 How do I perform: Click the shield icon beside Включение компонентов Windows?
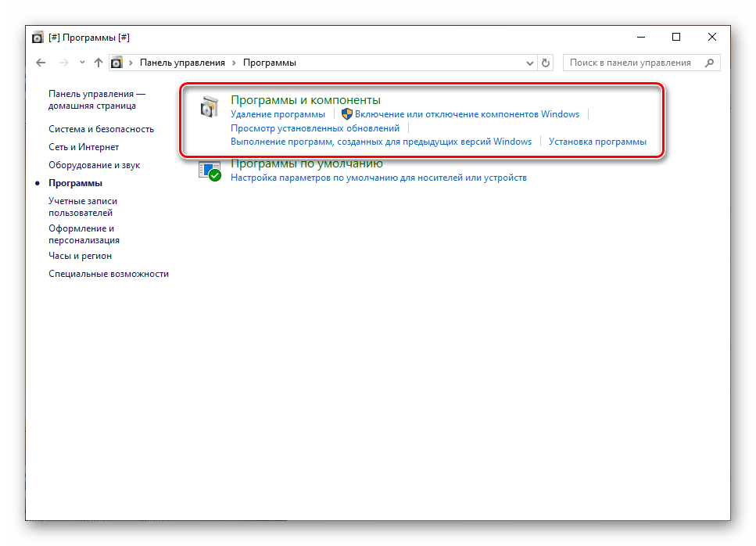pos(346,114)
